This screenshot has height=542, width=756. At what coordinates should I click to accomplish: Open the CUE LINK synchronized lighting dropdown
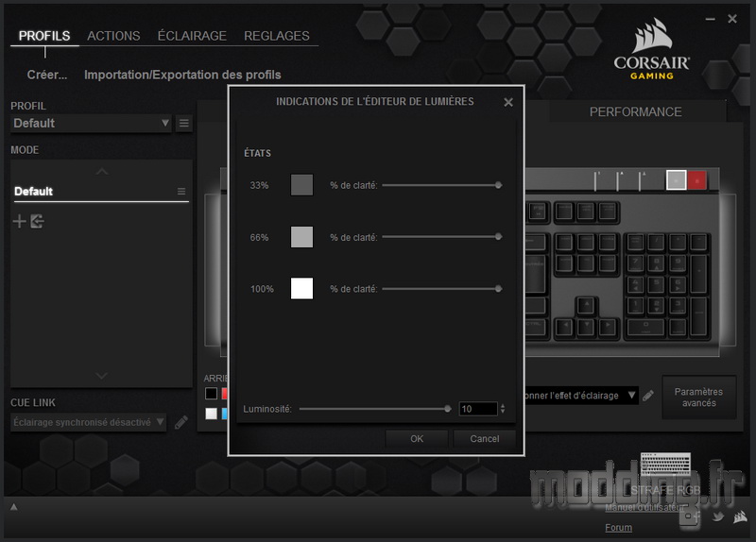click(88, 422)
